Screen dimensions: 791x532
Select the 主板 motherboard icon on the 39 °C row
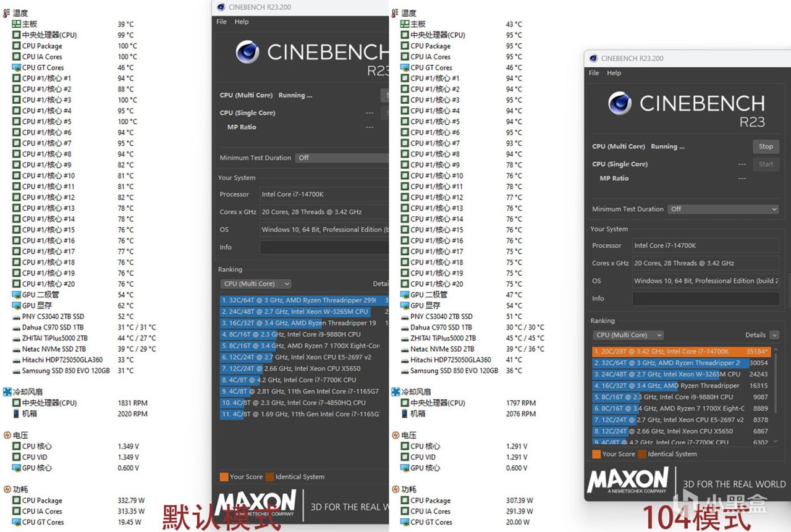(x=17, y=24)
